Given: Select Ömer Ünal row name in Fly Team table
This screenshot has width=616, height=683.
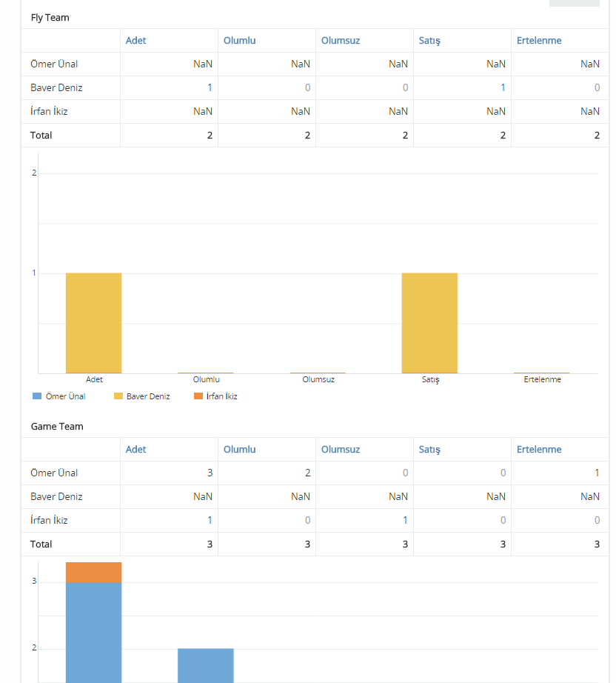Looking at the screenshot, I should pyautogui.click(x=54, y=64).
